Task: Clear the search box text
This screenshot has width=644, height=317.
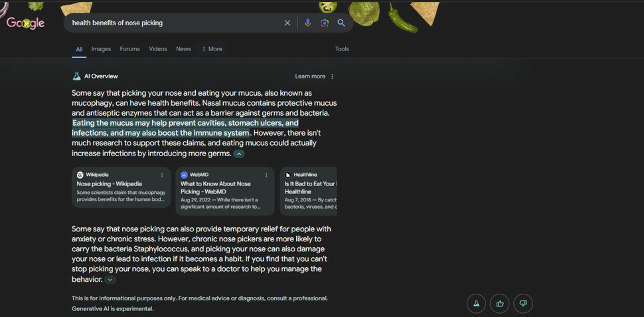Action: pyautogui.click(x=287, y=23)
